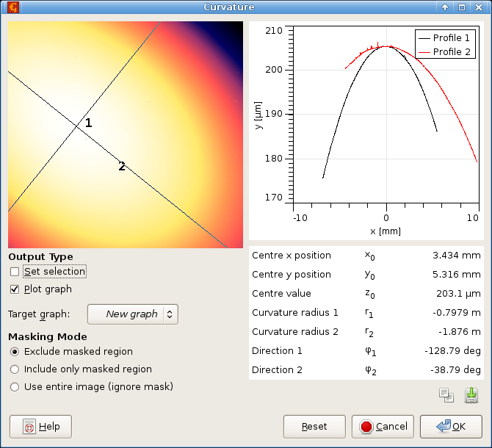Click Curvature radius 2 value -1.876 m
The height and width of the screenshot is (448, 492).
[x=460, y=332]
